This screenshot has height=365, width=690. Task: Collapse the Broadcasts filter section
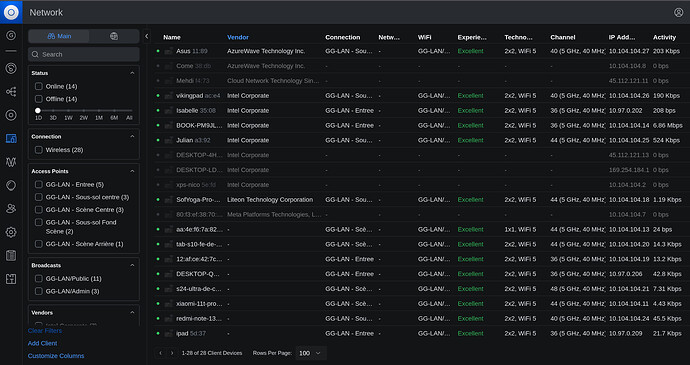click(x=132, y=265)
